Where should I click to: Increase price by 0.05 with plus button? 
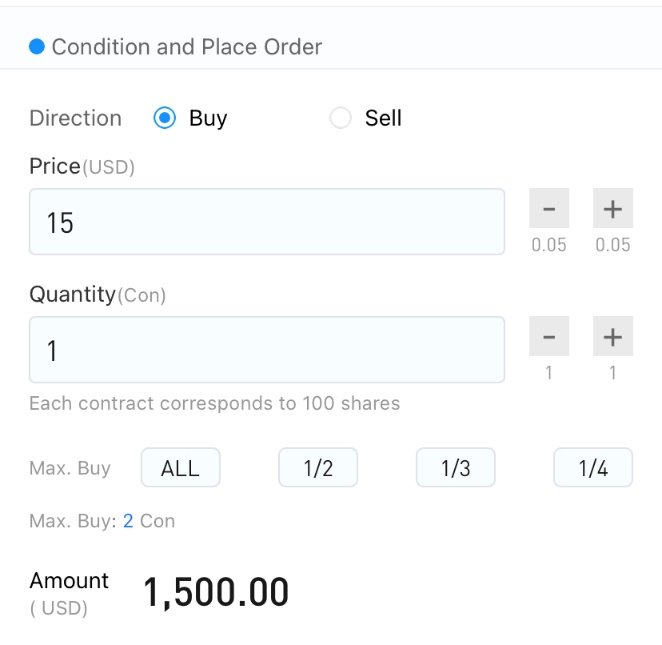point(613,209)
